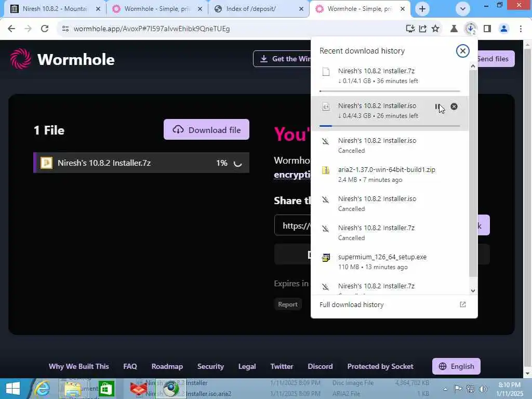The image size is (532, 399).
Task: Reload the Wormhole page
Action: (x=45, y=29)
